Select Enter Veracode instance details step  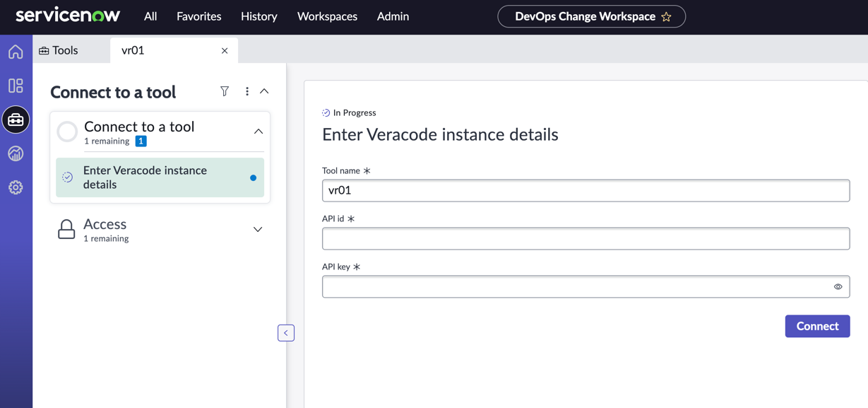160,177
